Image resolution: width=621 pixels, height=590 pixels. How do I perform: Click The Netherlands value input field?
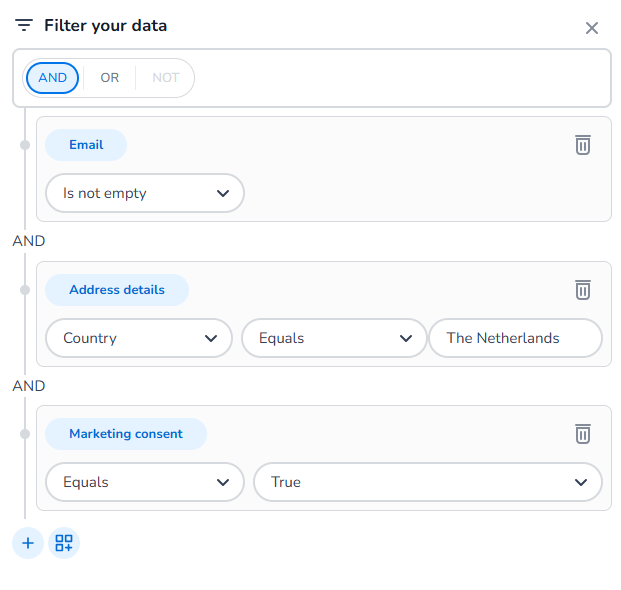click(x=515, y=338)
